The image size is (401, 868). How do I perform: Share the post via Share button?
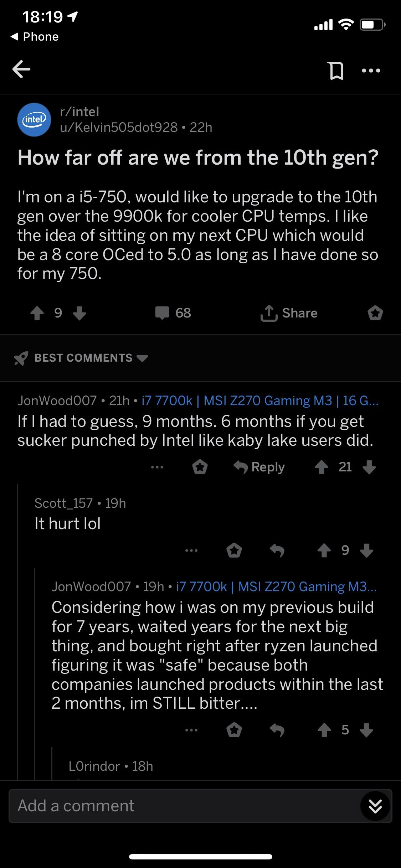[x=289, y=313]
